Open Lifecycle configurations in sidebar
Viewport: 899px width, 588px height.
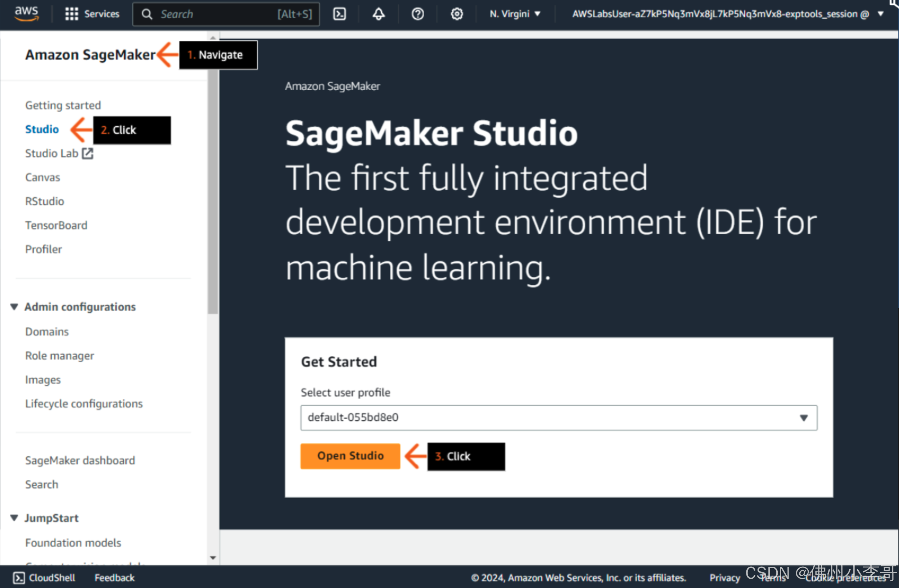(x=84, y=404)
